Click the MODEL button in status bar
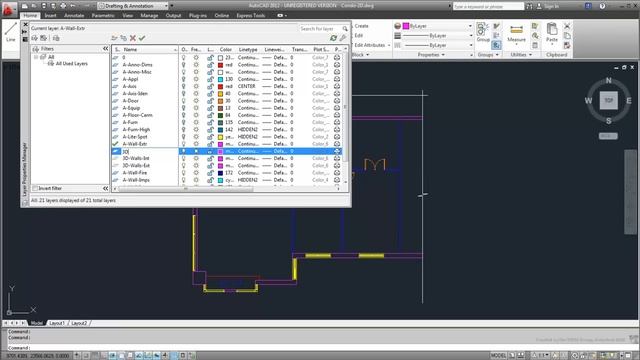 click(498, 356)
